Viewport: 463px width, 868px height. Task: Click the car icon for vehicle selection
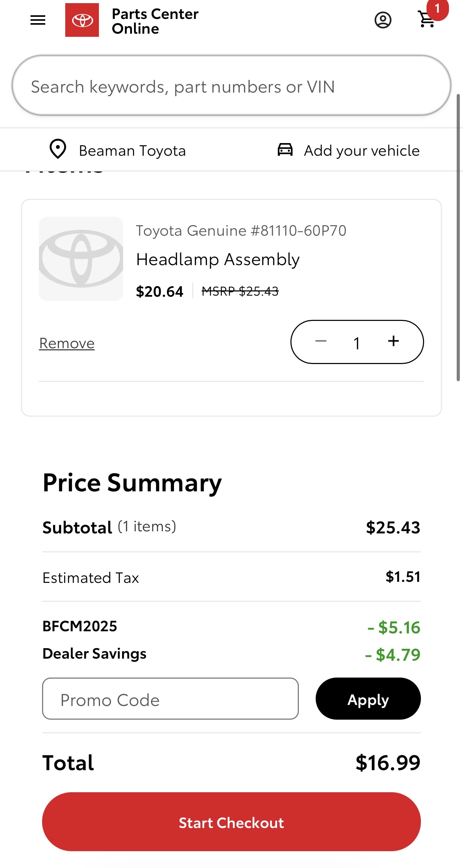click(285, 149)
